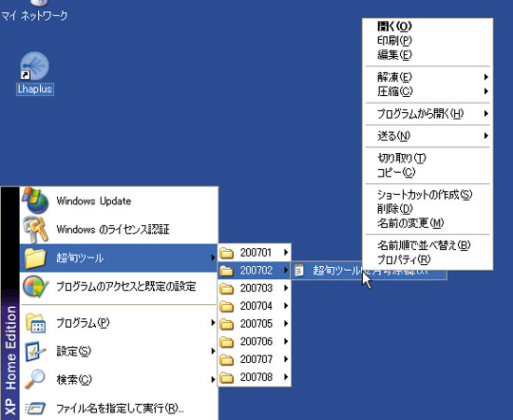This screenshot has width=513, height=420.
Task: Click the program access and defaults icon
Action: click(36, 286)
